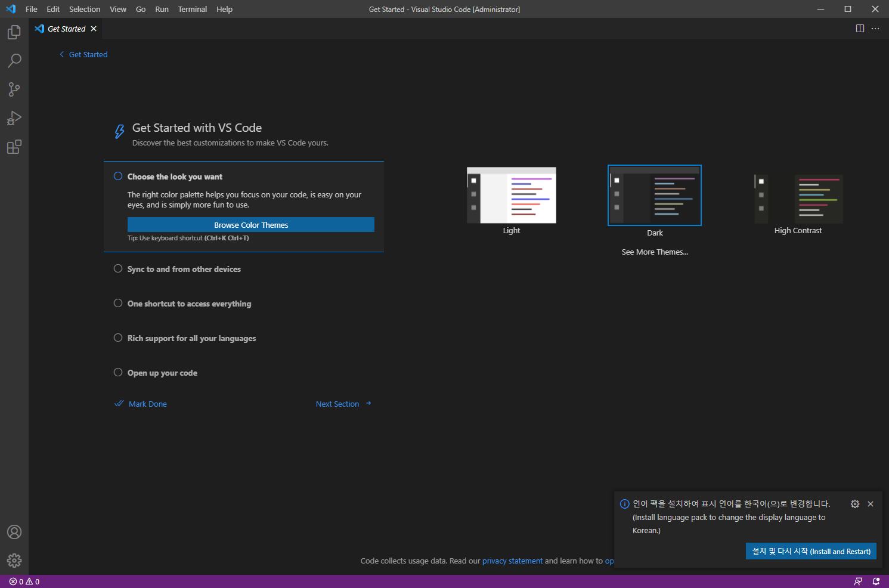The height and width of the screenshot is (588, 889).
Task: Go to Next Section link
Action: coord(337,404)
